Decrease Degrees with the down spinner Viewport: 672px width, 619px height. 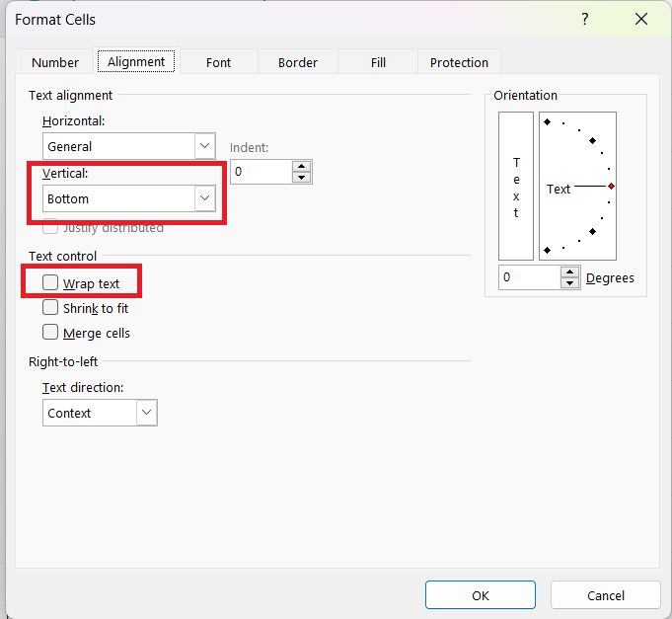pos(569,283)
